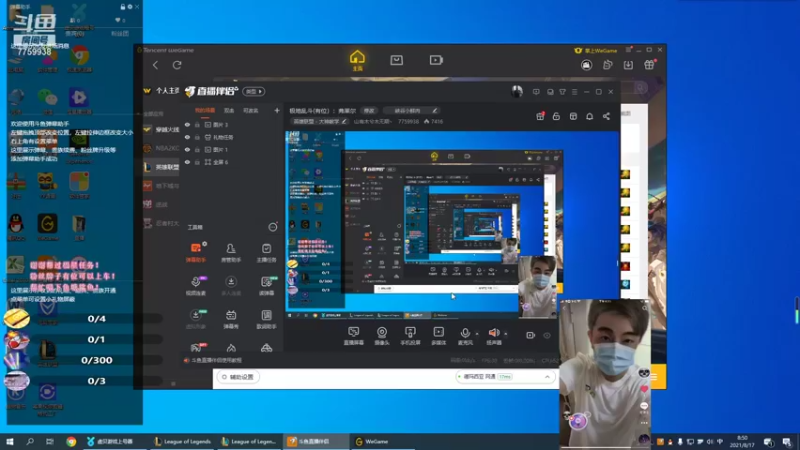Click the taskbar clock
The width and height of the screenshot is (800, 450).
coord(742,441)
